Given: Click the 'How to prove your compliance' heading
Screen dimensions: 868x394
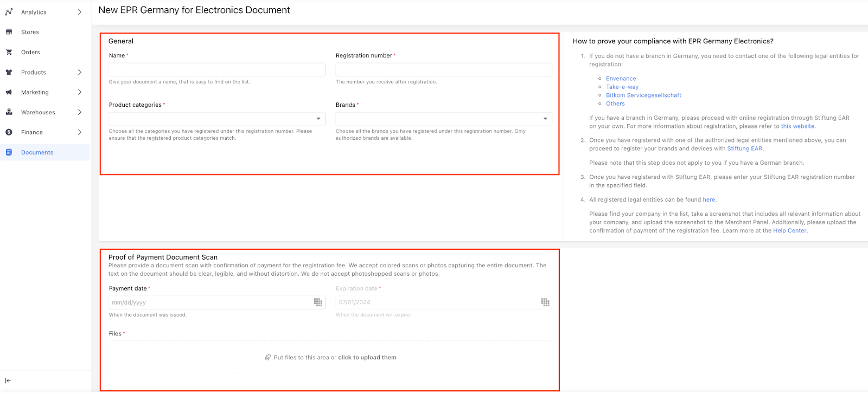Looking at the screenshot, I should pos(673,41).
